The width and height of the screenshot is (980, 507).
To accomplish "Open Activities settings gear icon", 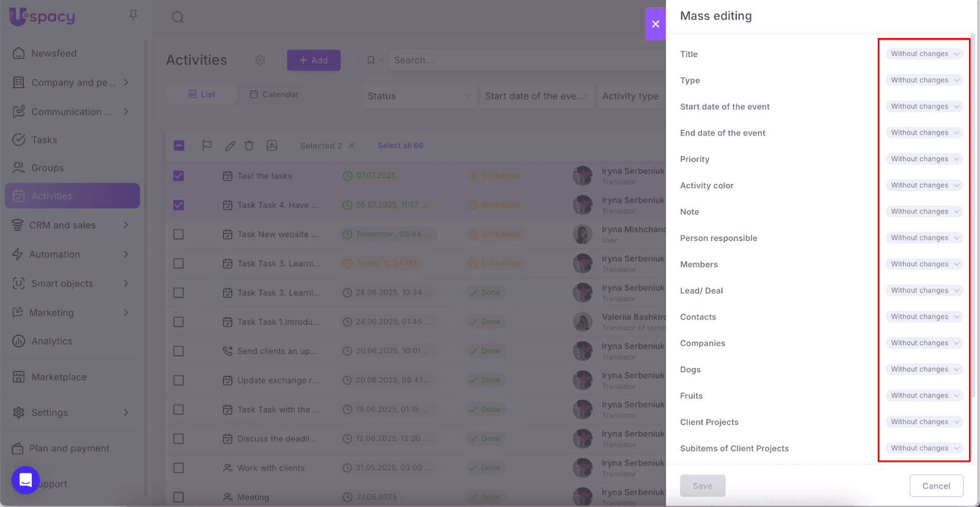I will (260, 60).
